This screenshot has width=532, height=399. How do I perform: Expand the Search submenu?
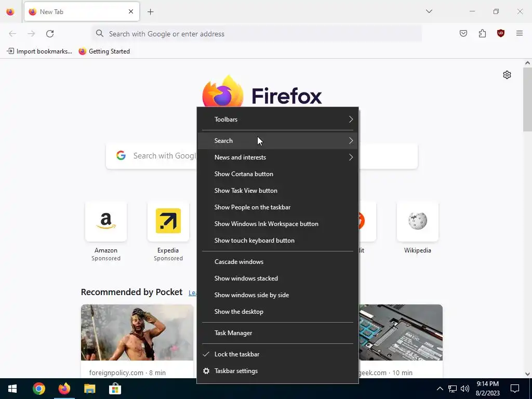277,140
